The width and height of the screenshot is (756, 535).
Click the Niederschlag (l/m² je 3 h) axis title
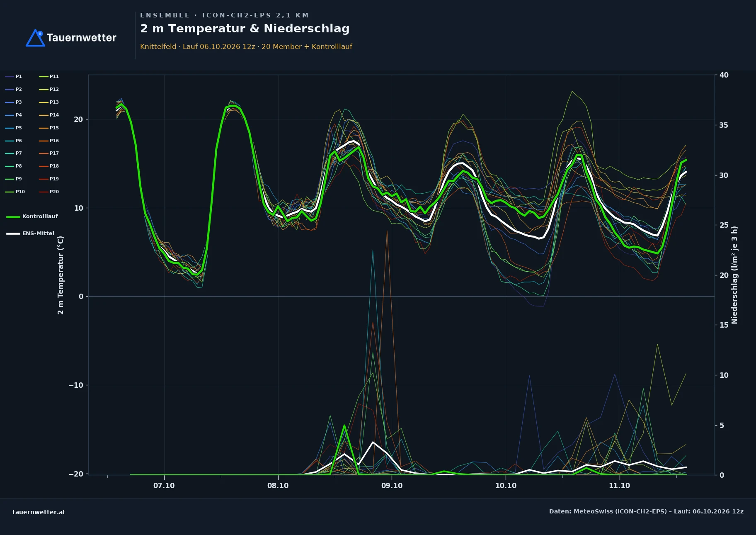point(735,275)
